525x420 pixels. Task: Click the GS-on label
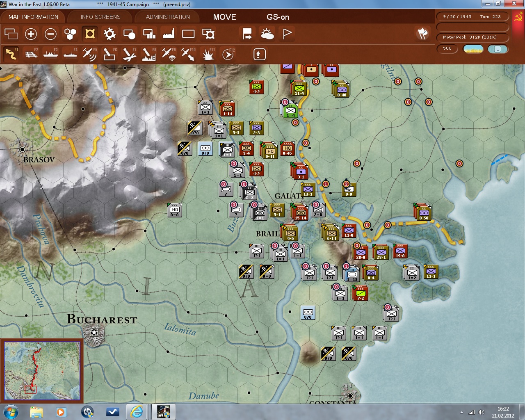click(278, 17)
